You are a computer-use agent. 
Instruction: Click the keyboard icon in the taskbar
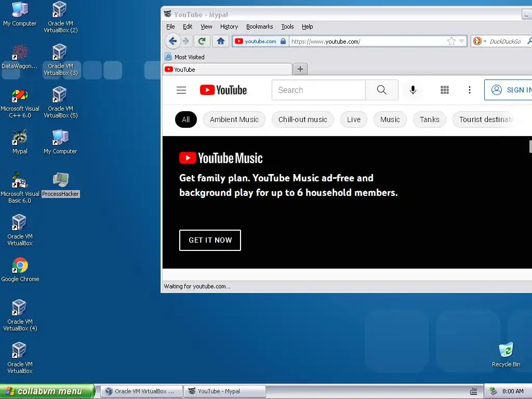[x=474, y=392]
